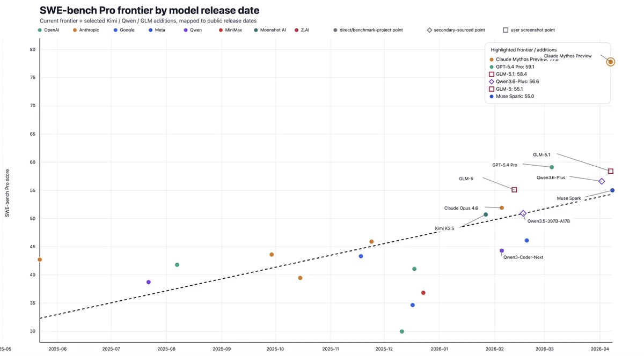Click the Qwen3-Coder-Next purple data point
This screenshot has width=644, height=356.
pos(502,250)
